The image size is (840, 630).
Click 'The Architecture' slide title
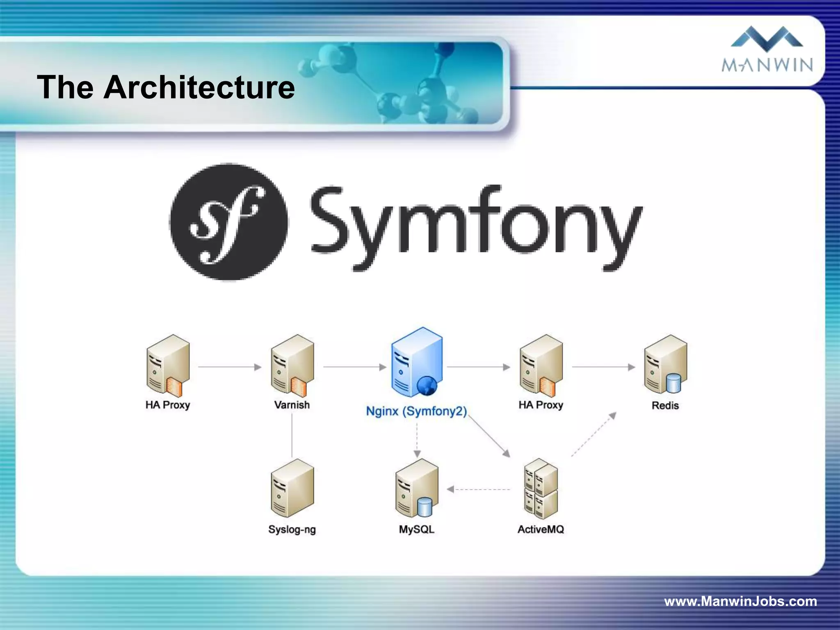tap(166, 87)
